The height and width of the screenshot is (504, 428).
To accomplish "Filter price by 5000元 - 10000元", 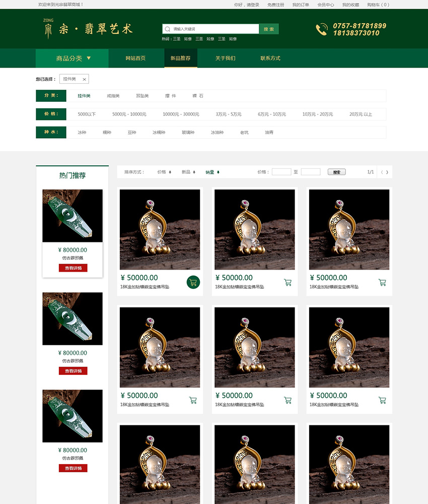I will coord(129,114).
